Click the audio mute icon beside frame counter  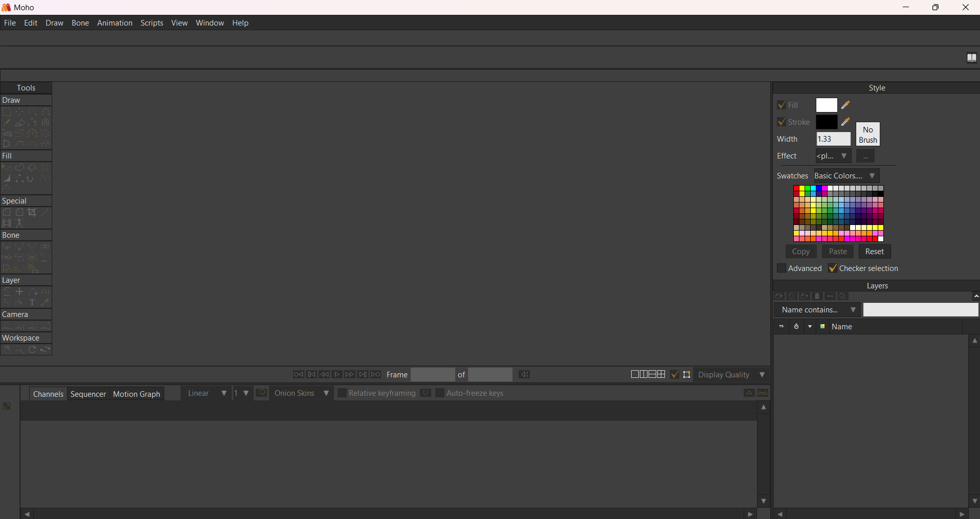tap(525, 375)
